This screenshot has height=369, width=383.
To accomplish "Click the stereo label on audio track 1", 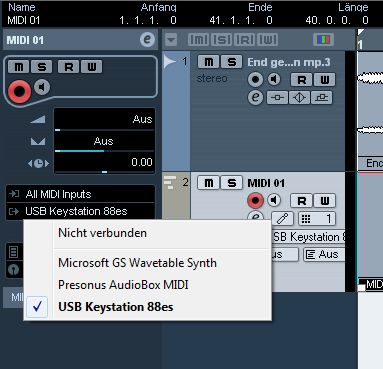I will 212,78.
